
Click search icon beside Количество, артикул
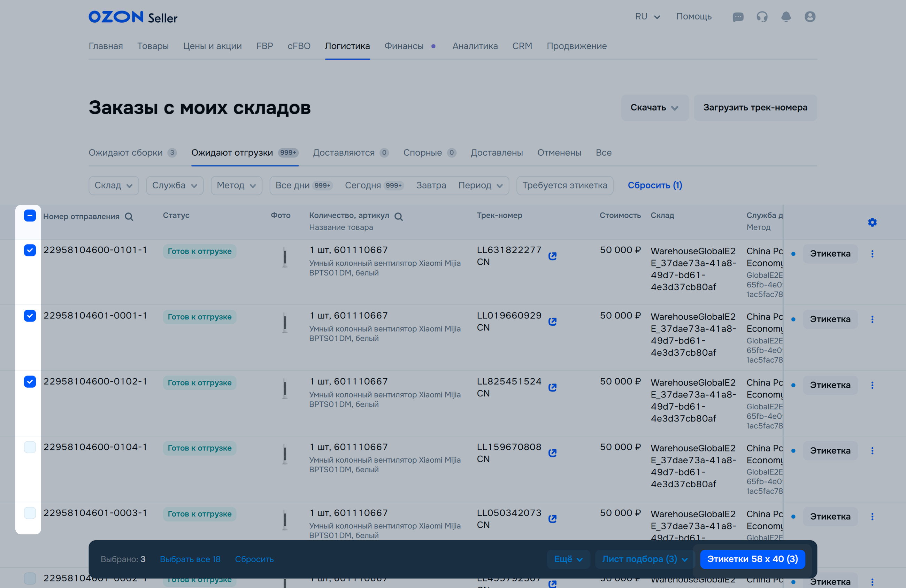[x=399, y=217]
